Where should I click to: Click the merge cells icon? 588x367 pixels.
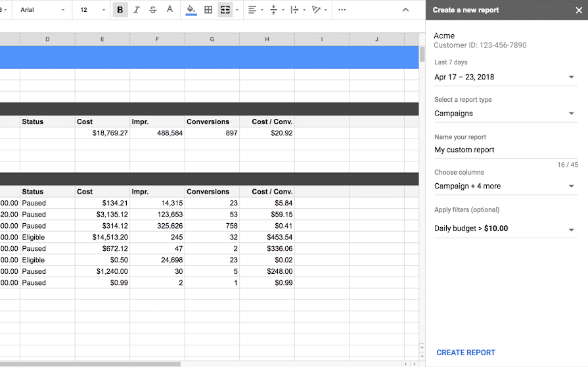click(225, 10)
